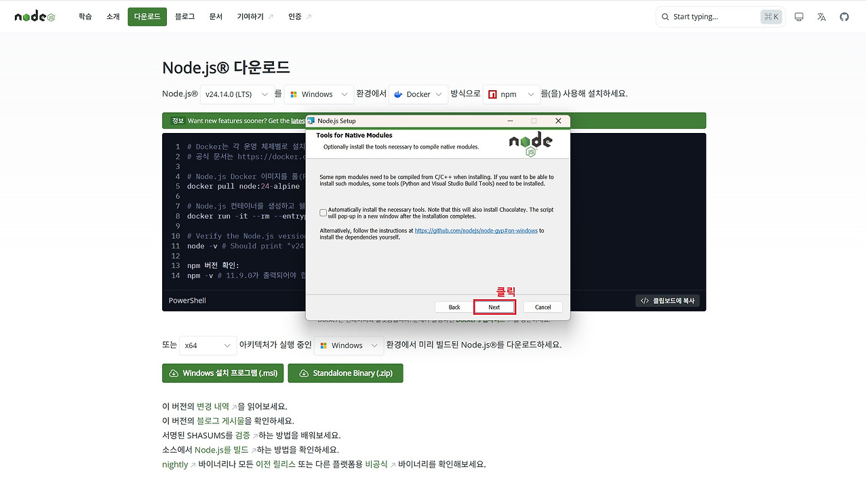The width and height of the screenshot is (868, 479).
Task: Open the GitHub icon link
Action: click(x=844, y=17)
